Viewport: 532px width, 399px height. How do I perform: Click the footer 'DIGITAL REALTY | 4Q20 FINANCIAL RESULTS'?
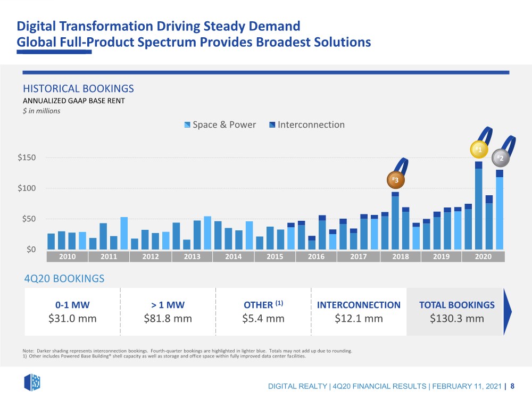pyautogui.click(x=385, y=386)
